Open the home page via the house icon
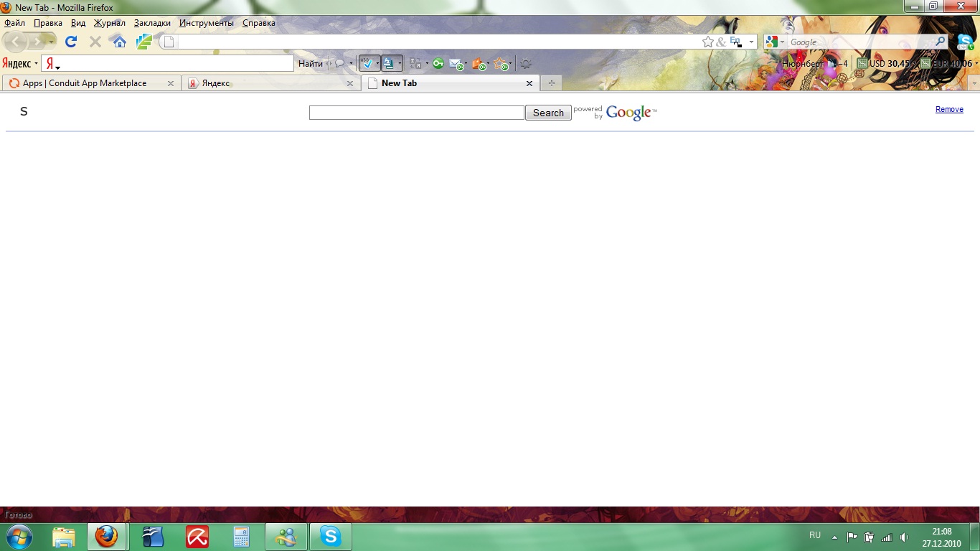This screenshot has height=551, width=980. [120, 42]
